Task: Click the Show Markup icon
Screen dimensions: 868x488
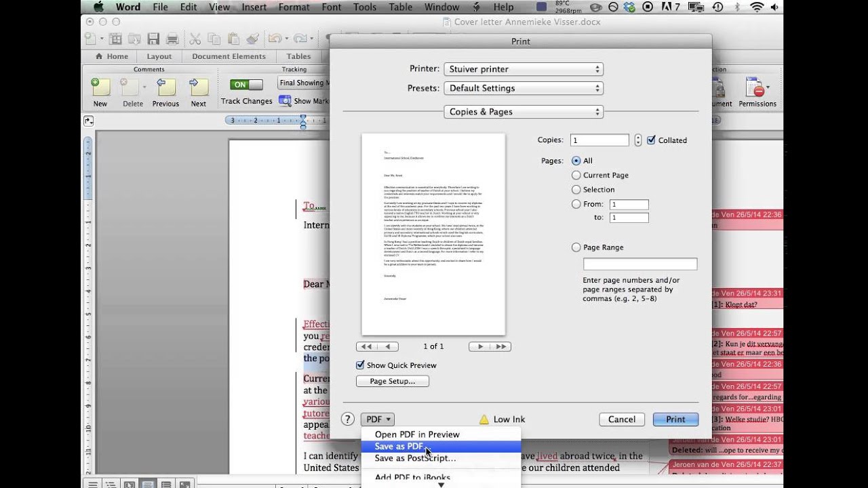Action: click(x=285, y=100)
